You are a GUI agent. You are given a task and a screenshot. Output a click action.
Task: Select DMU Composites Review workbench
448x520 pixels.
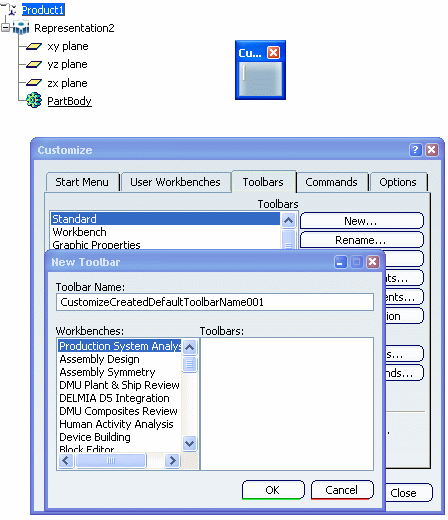(120, 411)
